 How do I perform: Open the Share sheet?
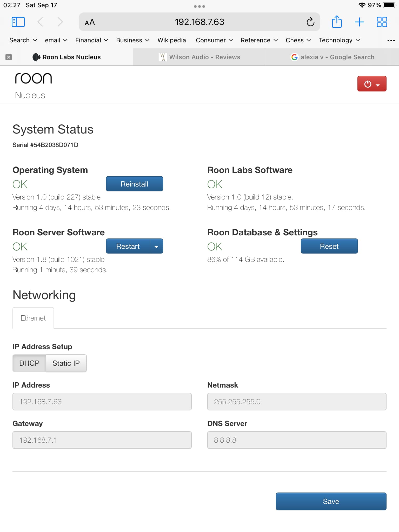click(x=337, y=22)
